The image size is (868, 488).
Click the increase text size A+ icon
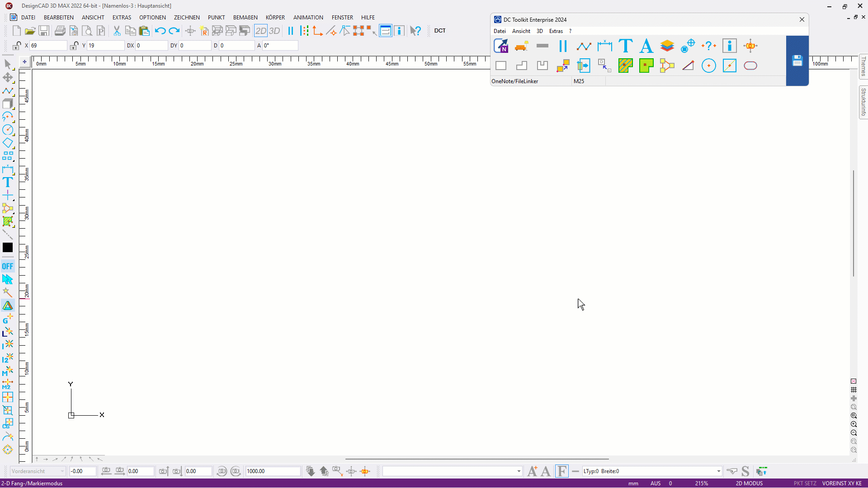click(533, 471)
